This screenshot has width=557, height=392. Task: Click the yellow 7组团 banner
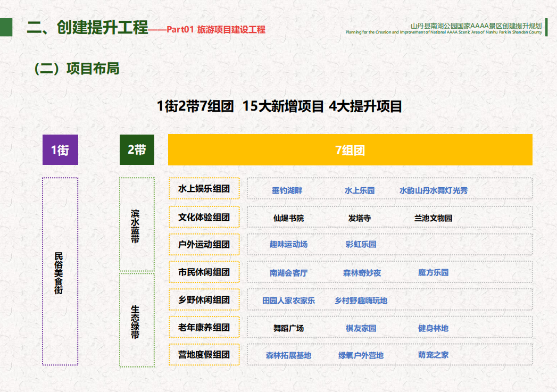coord(350,150)
